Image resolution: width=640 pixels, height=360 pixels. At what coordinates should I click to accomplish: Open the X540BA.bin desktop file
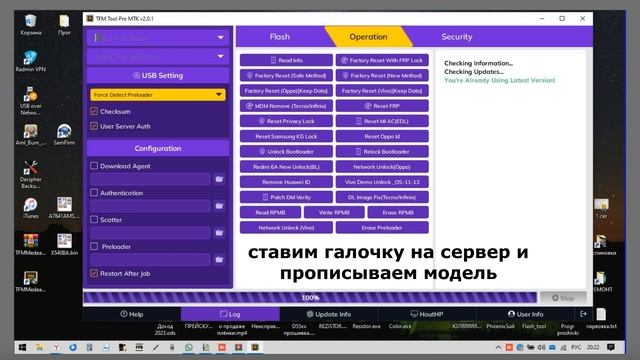64,244
